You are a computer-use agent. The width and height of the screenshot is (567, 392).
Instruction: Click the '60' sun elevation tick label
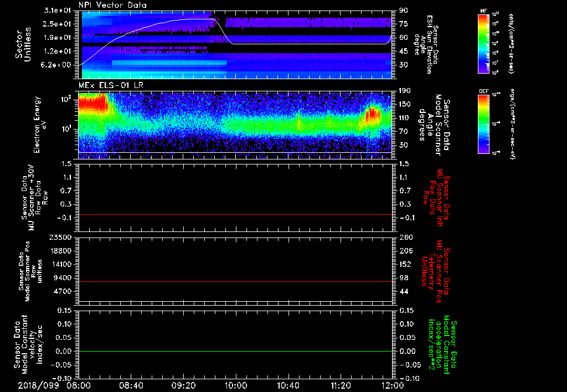pyautogui.click(x=403, y=38)
